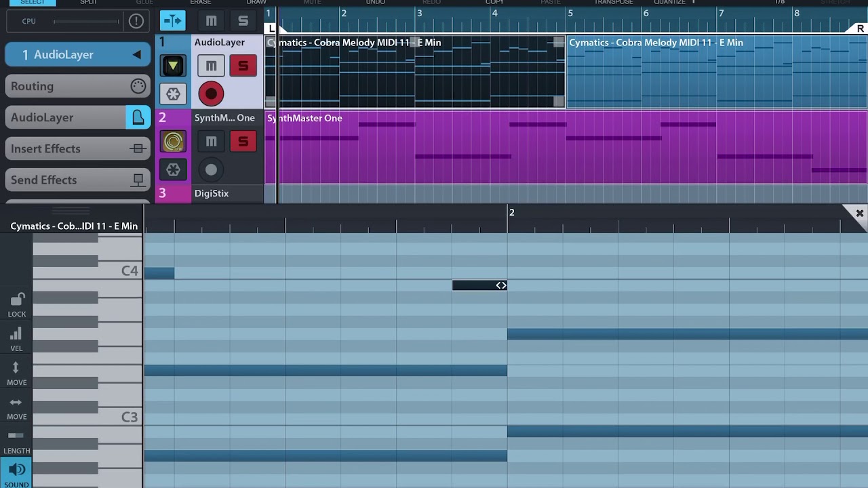
Task: Click the left locator L marker
Action: [272, 28]
